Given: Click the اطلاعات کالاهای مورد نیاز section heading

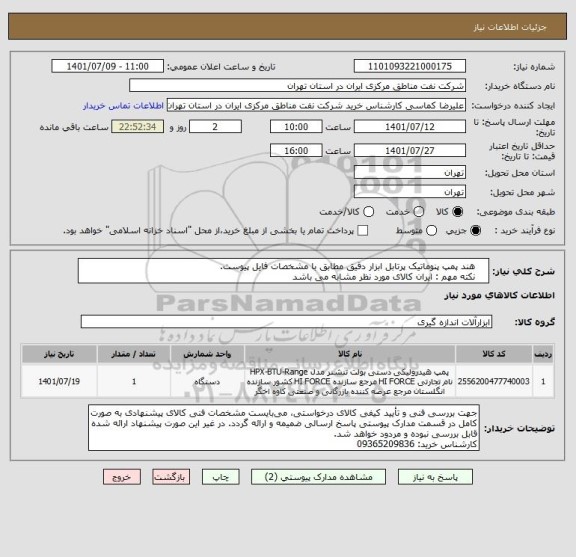Looking at the screenshot, I should [x=500, y=295].
